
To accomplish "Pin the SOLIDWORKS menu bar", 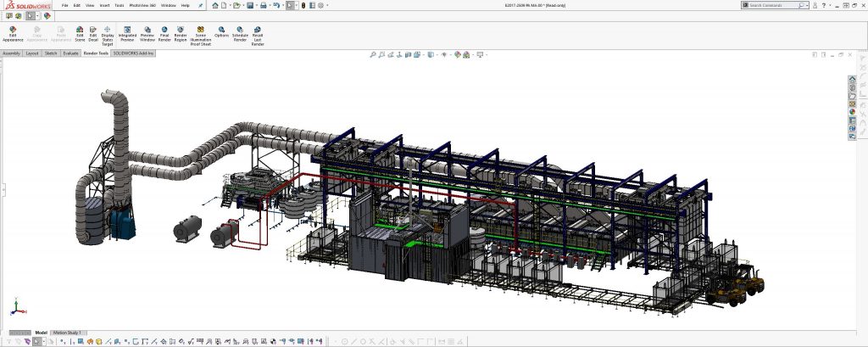I will pos(200,5).
